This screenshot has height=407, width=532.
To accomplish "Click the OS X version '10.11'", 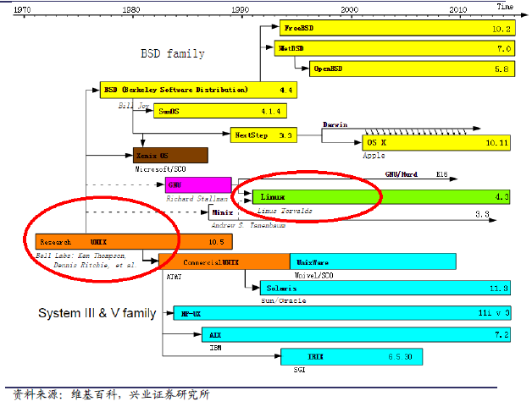I will [x=496, y=143].
